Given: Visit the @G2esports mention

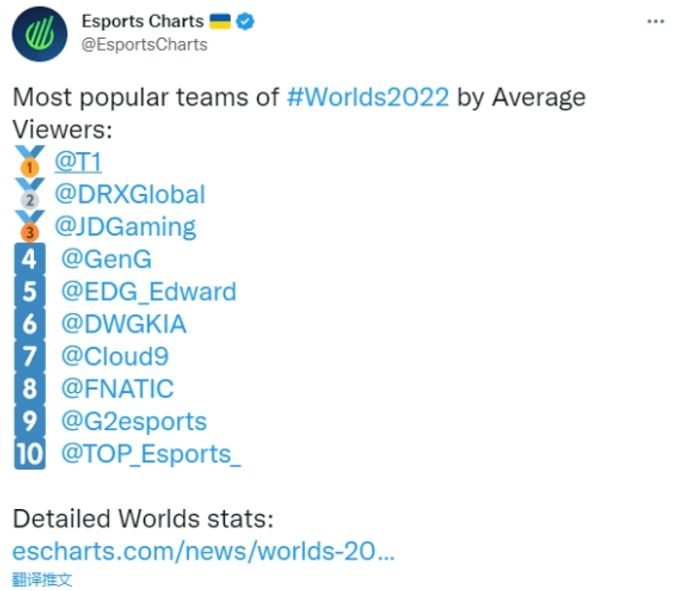Looking at the screenshot, I should pyautogui.click(x=134, y=421).
